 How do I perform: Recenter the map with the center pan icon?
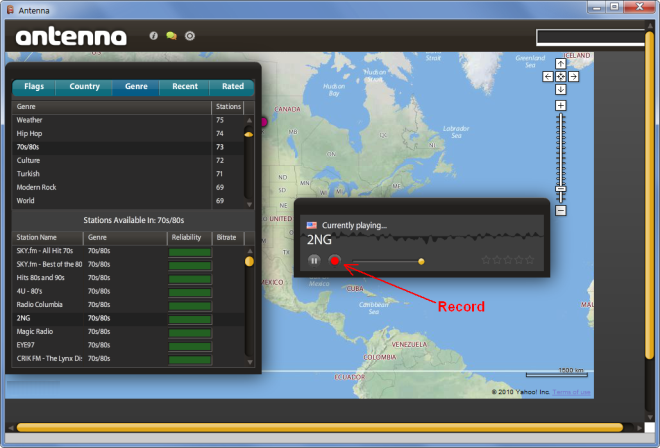561,77
